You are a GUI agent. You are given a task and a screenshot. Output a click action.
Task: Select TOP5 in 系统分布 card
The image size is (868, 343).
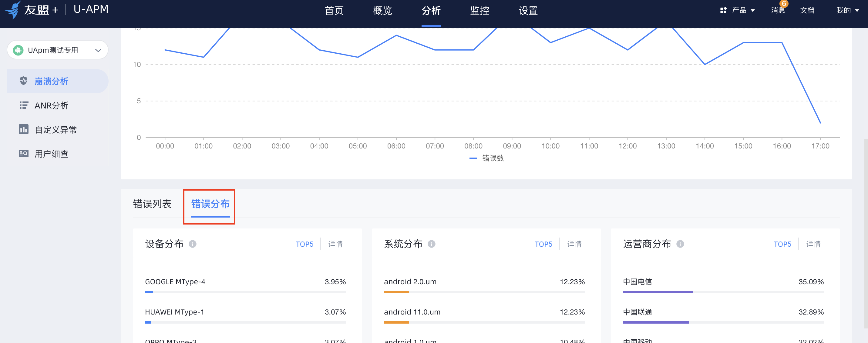tap(543, 244)
